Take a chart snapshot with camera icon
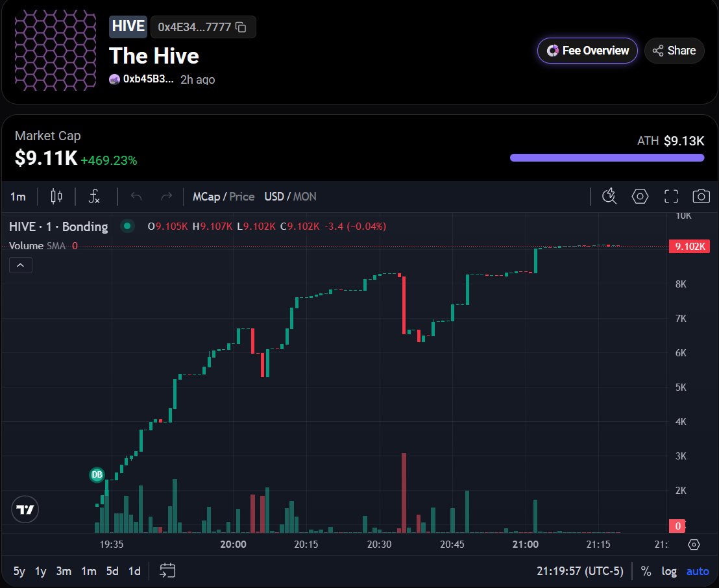The image size is (719, 588). [x=701, y=196]
